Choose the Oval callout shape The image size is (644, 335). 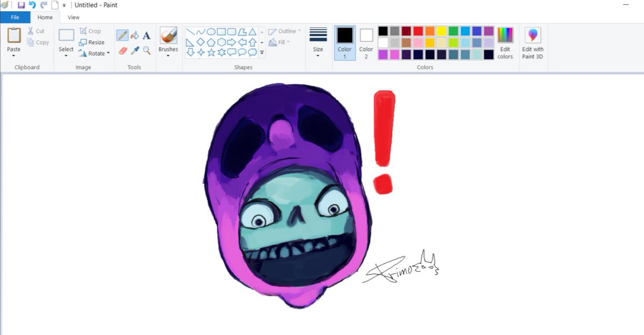[x=241, y=52]
